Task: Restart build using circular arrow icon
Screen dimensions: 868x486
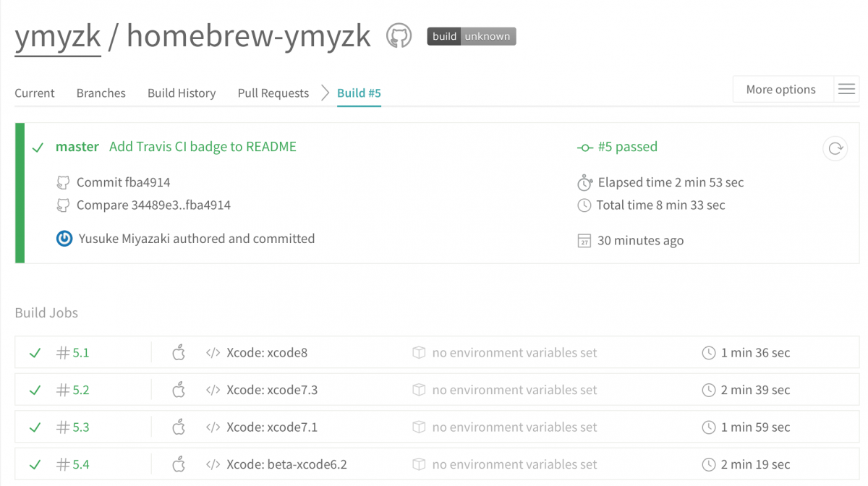Action: 835,148
